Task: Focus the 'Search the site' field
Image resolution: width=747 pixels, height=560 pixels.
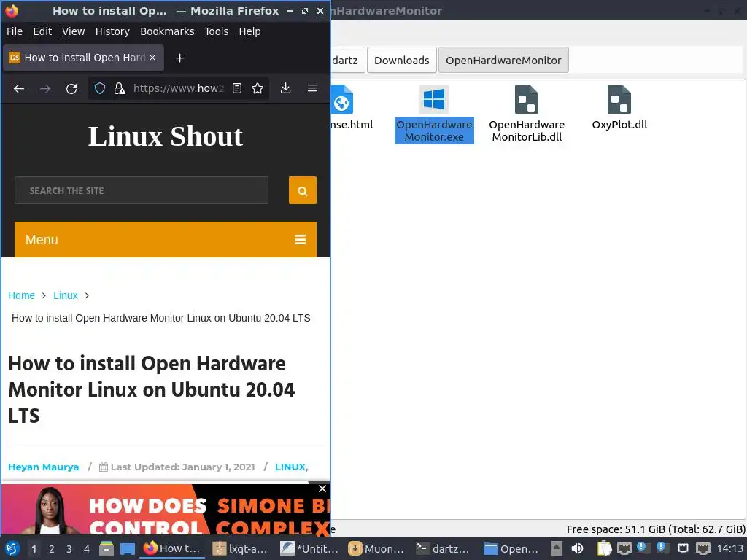Action: tap(142, 190)
